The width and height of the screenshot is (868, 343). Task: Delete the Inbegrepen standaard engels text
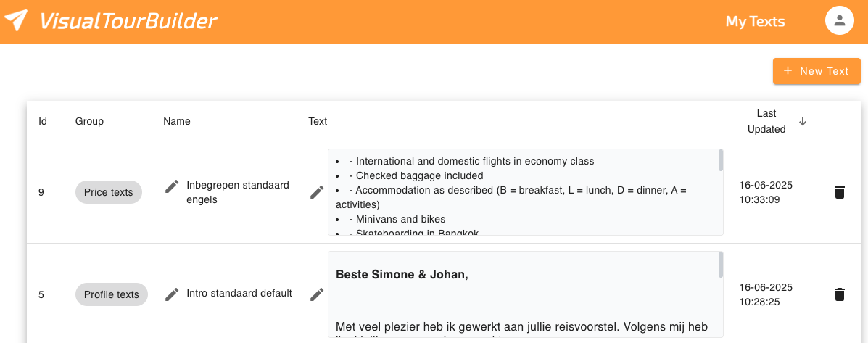point(839,192)
